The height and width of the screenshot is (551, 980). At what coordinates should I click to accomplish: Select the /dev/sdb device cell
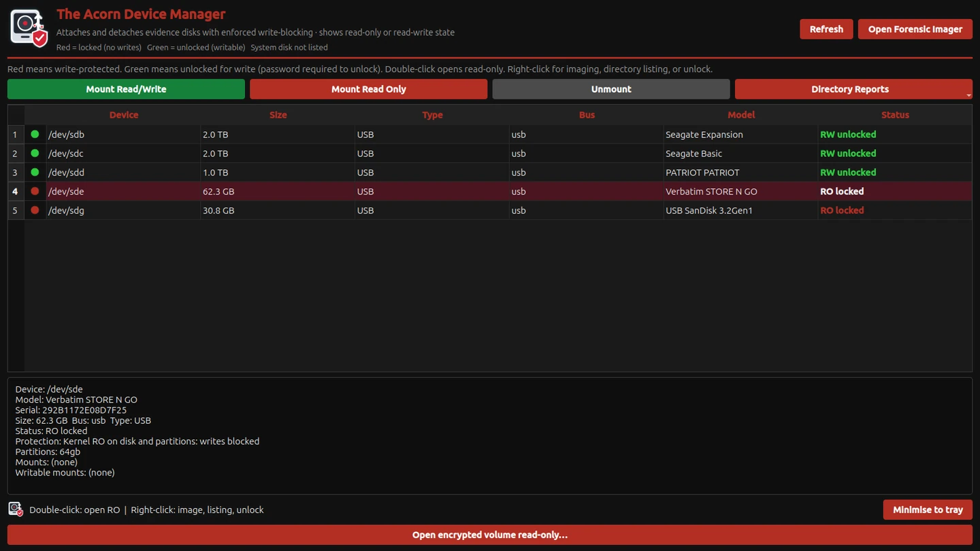pos(122,134)
